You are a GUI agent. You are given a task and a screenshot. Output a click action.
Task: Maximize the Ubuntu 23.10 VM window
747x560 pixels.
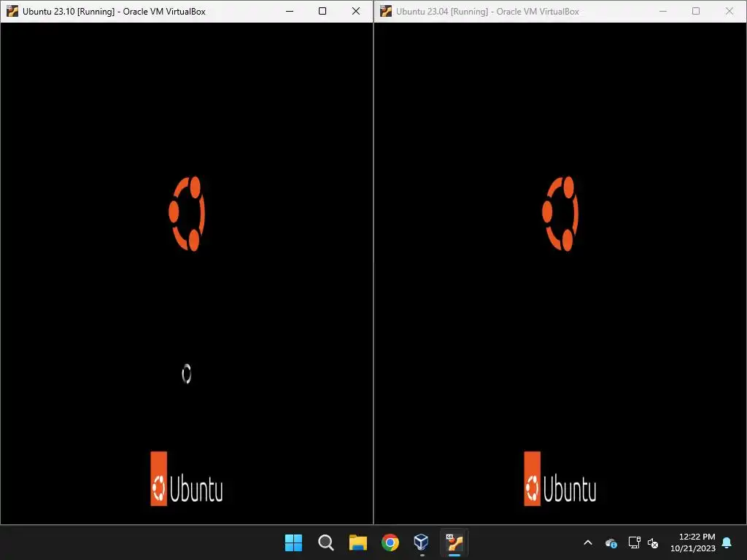click(x=322, y=11)
